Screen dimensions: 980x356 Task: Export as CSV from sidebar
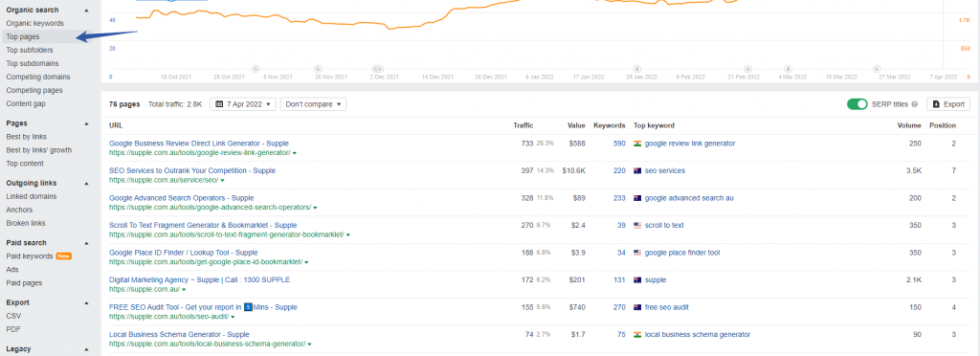(13, 316)
